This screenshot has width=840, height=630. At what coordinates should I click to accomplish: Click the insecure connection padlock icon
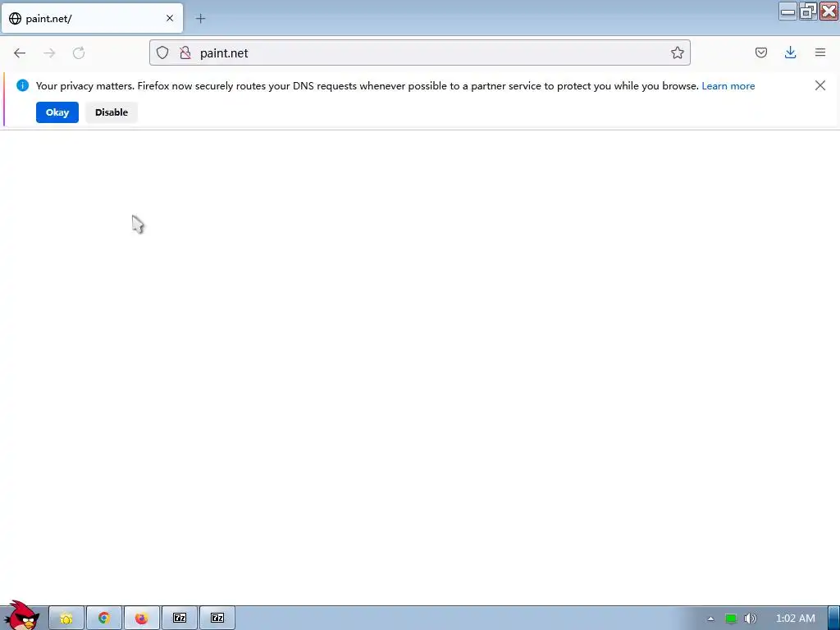[x=185, y=52]
